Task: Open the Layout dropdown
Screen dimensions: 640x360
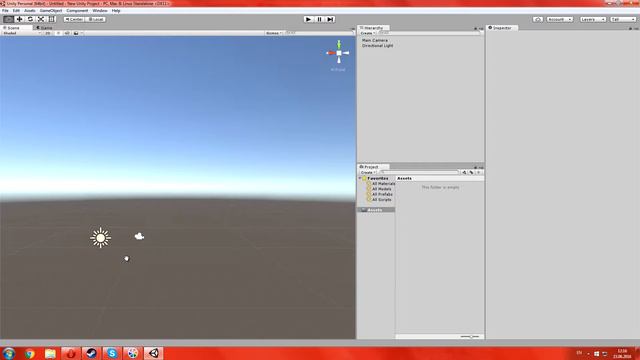Action: [x=623, y=19]
